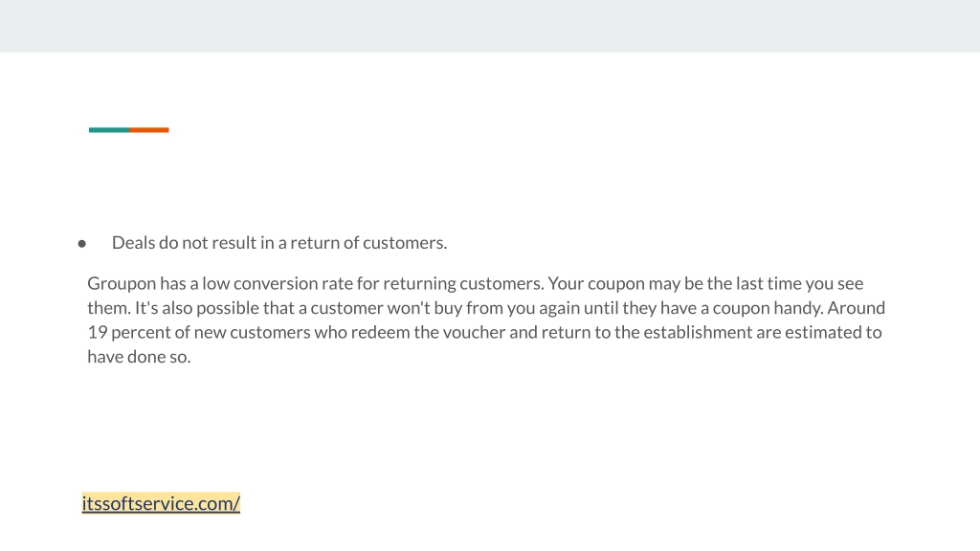Select the orange segment of accent bar
Image resolution: width=980 pixels, height=551 pixels.
[x=148, y=130]
